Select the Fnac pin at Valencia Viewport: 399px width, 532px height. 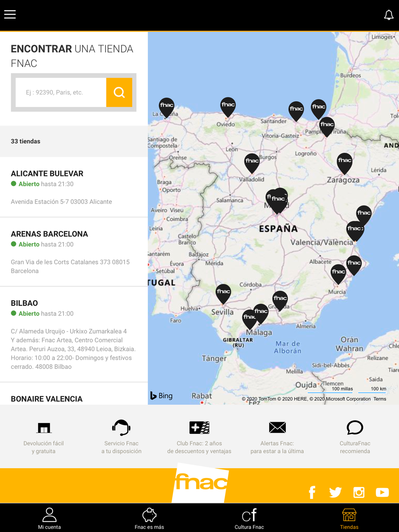[x=355, y=231]
